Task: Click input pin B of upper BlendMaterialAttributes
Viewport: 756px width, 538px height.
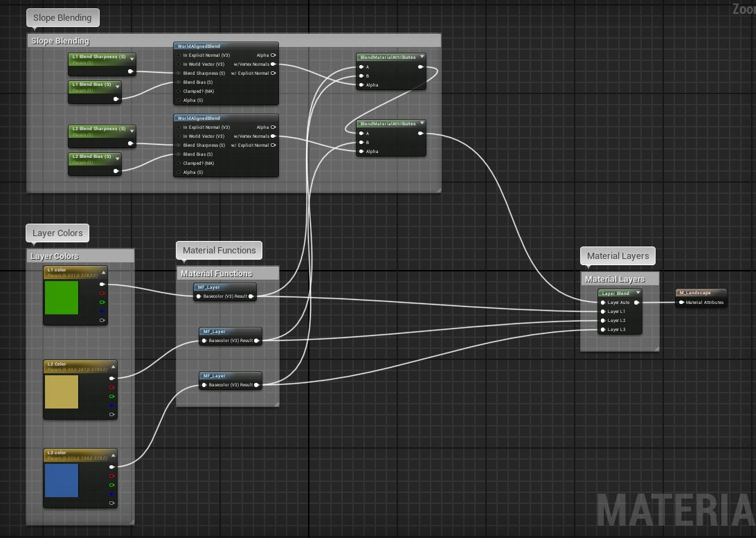Action: [361, 75]
